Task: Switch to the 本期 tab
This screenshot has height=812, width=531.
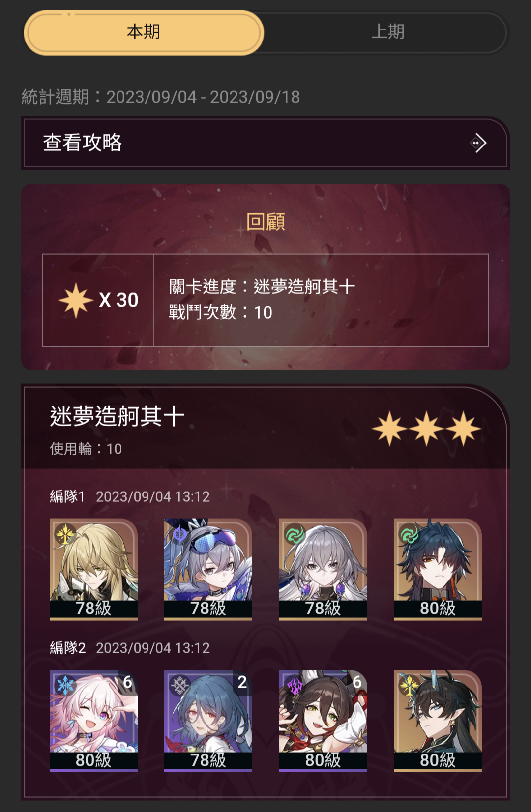Action: (144, 32)
